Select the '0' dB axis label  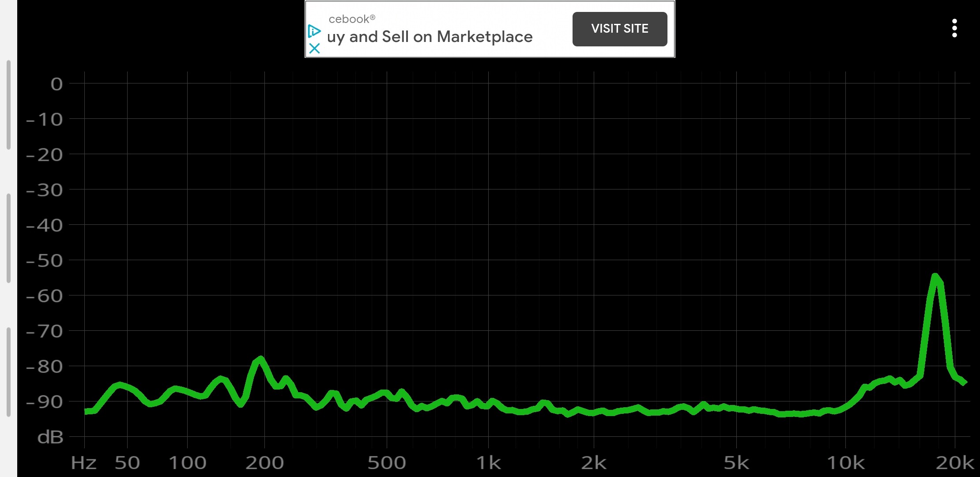tap(57, 84)
